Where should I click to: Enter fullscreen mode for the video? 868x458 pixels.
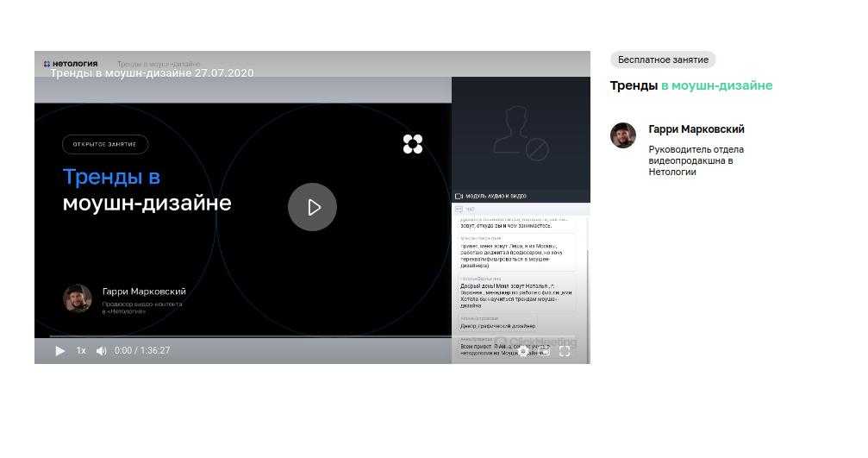[565, 351]
